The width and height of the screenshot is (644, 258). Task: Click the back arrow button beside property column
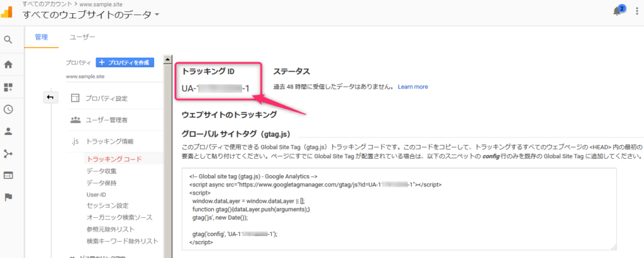click(x=51, y=97)
